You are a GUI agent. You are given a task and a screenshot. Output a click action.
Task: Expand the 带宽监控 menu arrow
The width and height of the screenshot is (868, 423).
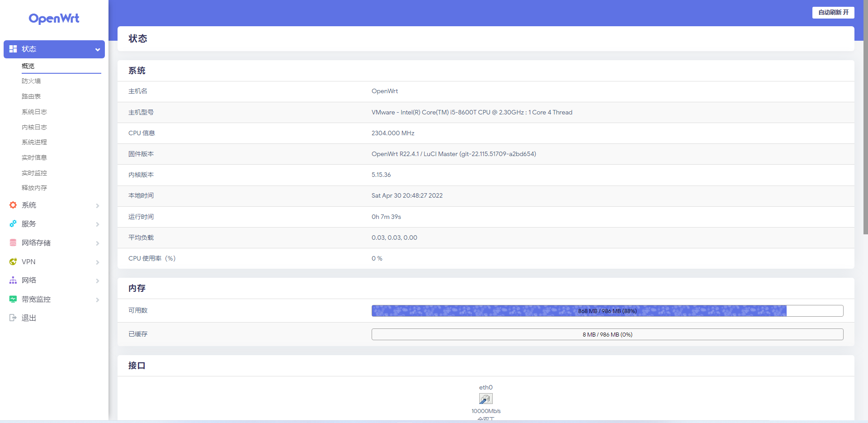(98, 300)
